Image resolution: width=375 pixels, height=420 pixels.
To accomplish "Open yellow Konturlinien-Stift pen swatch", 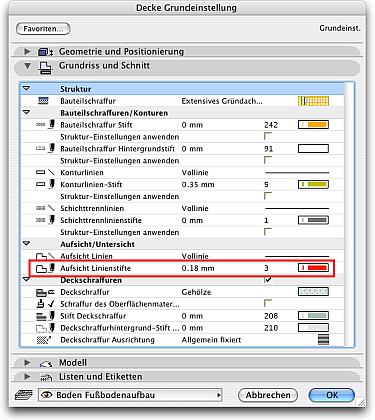I will point(313,184).
